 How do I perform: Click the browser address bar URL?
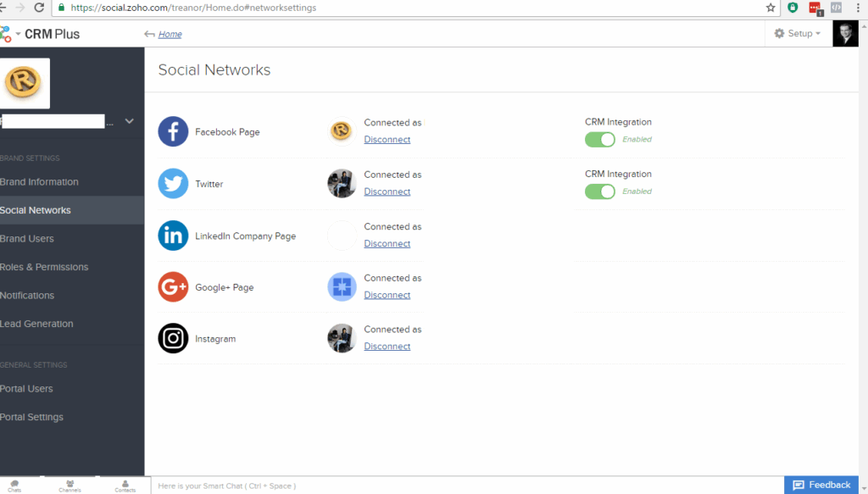point(193,8)
